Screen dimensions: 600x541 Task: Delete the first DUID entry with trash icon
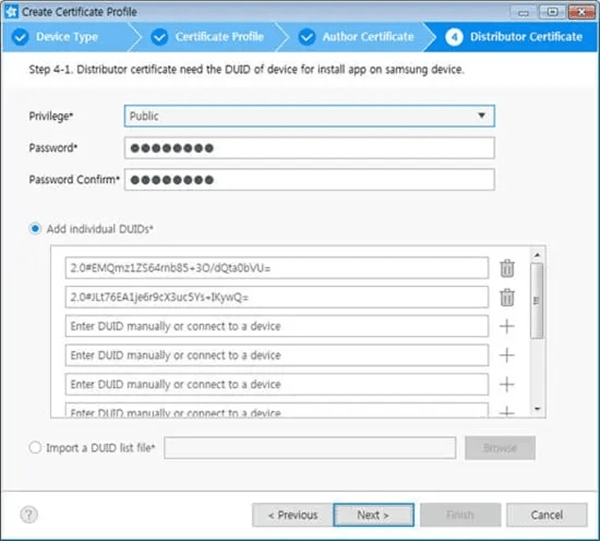tap(507, 268)
